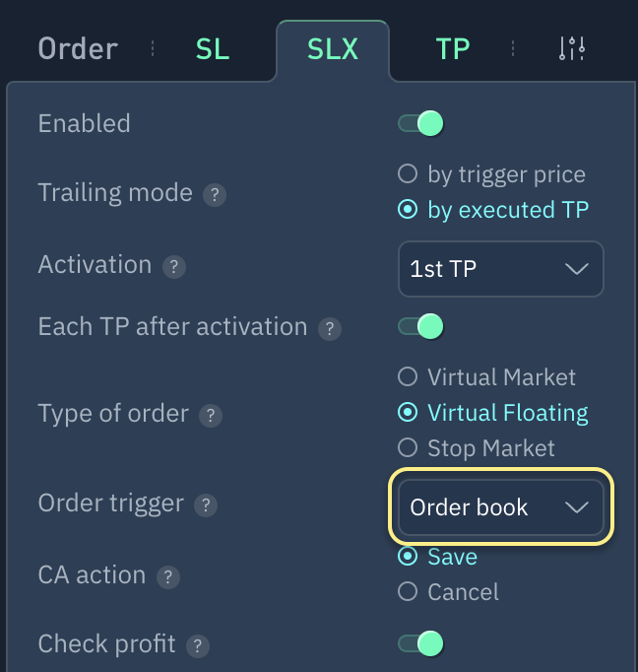Click help icon beside Activation label

click(x=174, y=267)
